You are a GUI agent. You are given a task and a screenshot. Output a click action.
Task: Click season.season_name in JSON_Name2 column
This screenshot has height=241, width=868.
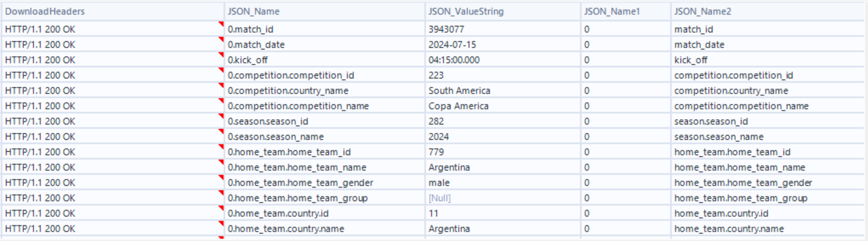(719, 137)
